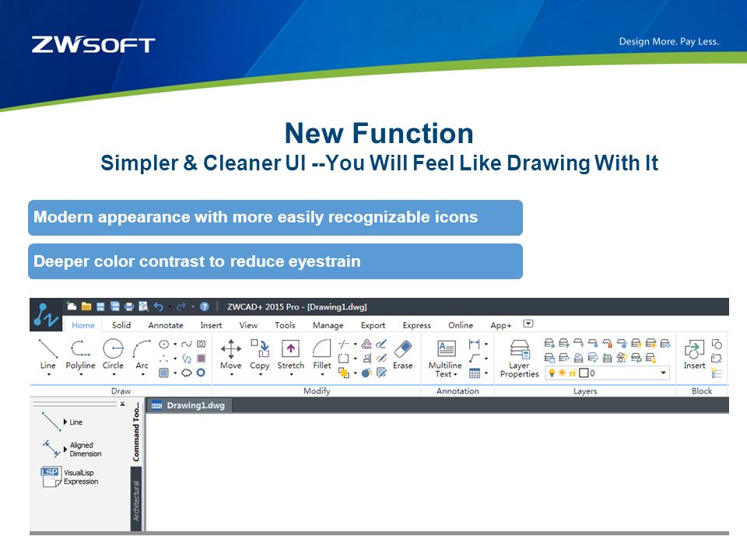Switch to the Solid ribbon tab
The height and width of the screenshot is (560, 747).
coord(121,325)
